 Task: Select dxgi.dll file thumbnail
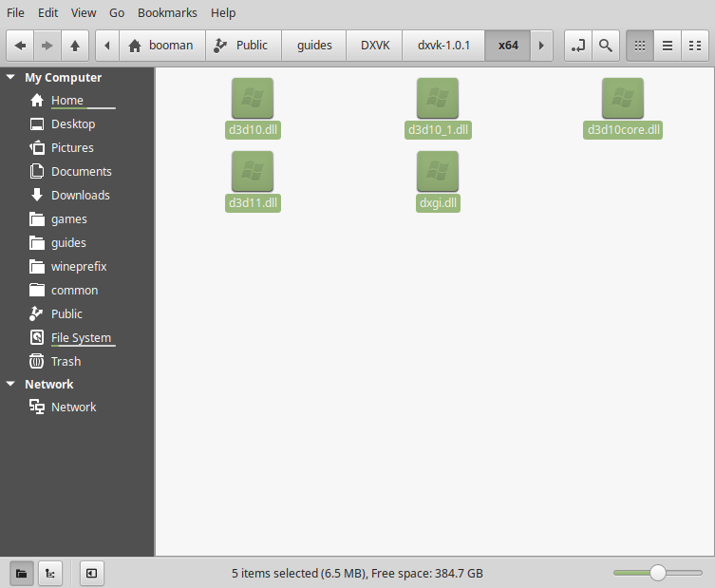coord(438,172)
